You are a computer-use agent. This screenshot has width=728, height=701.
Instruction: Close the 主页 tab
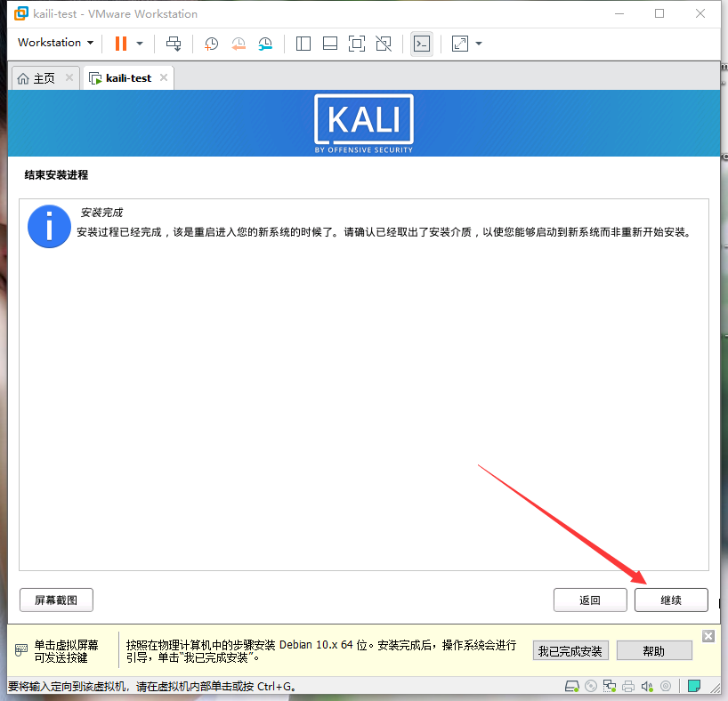[x=69, y=77]
